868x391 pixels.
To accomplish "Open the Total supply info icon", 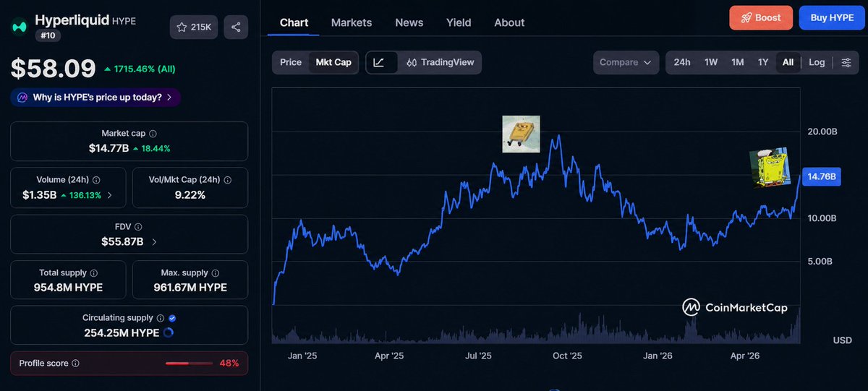I will (94, 273).
